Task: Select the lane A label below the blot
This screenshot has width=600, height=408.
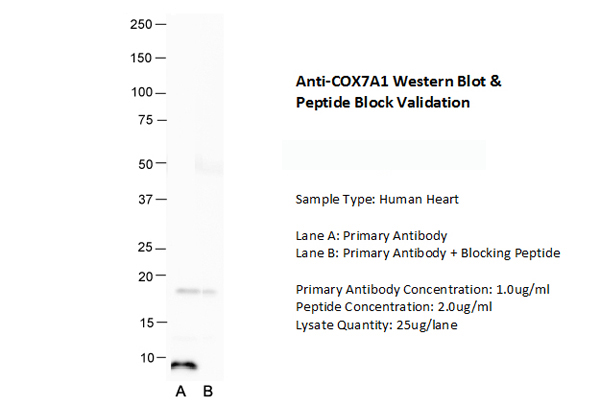Action: coord(181,390)
